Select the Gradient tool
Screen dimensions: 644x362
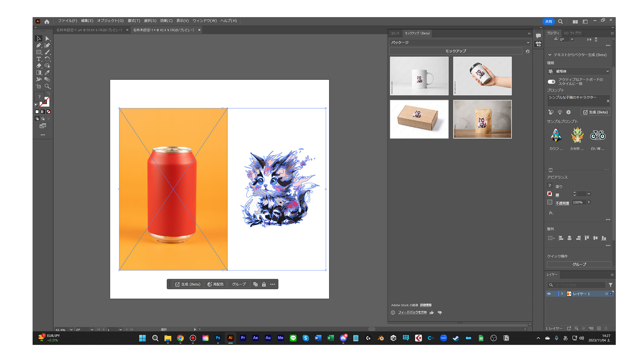click(x=39, y=72)
